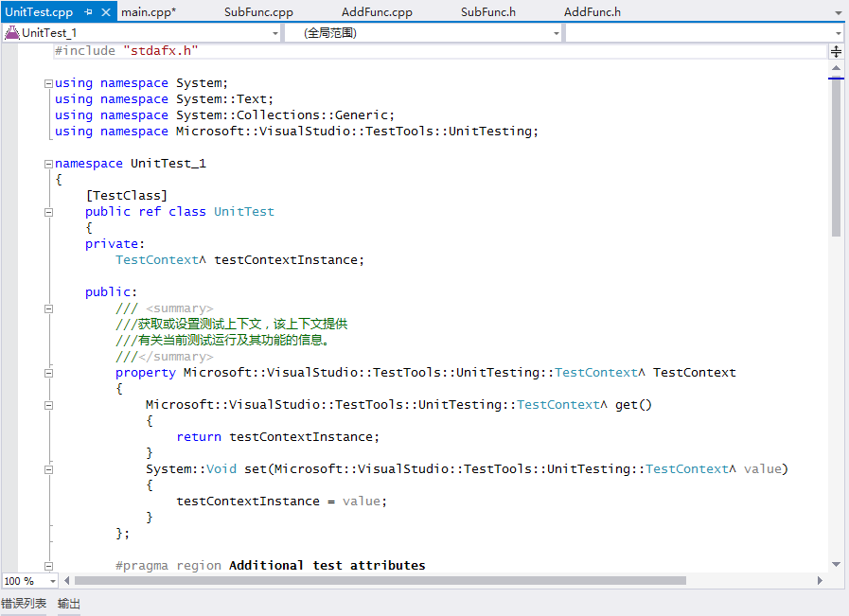Collapse the /// <summary> comment block
Image resolution: width=849 pixels, height=616 pixels.
(x=48, y=308)
